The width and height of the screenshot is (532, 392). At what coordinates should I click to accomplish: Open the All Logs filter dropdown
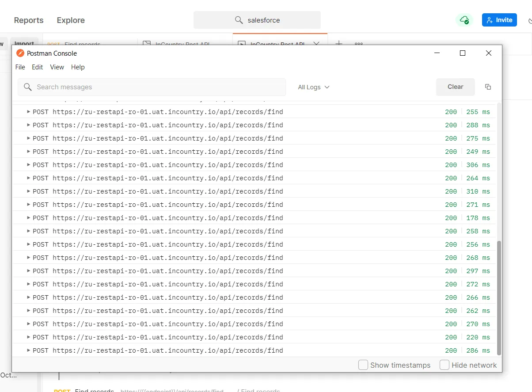pos(313,87)
